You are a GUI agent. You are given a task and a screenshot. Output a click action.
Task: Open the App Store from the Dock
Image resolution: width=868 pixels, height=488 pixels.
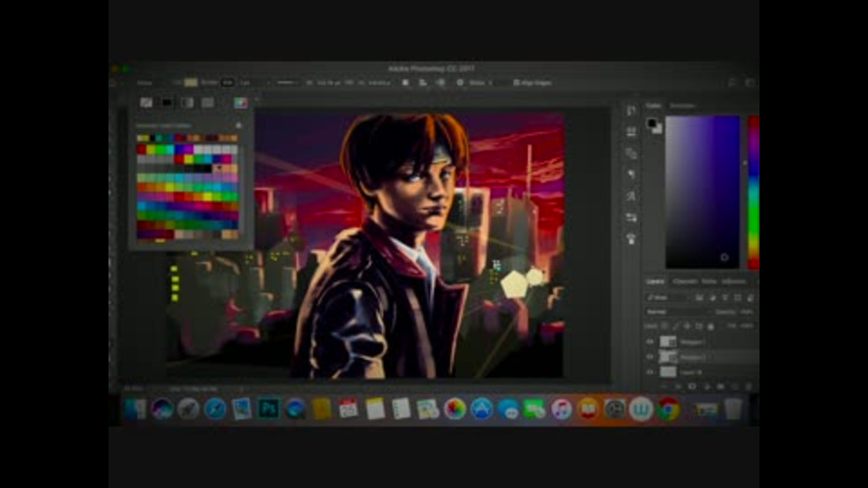(x=482, y=409)
